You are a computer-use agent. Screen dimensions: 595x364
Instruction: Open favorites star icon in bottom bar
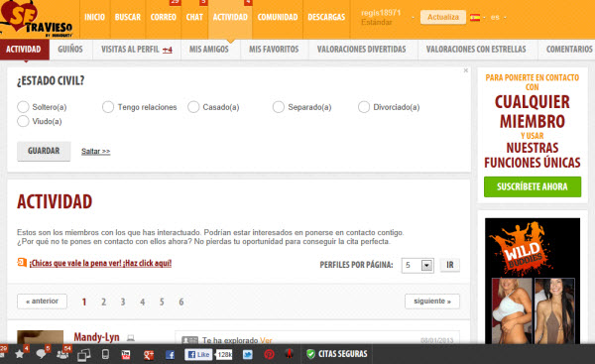[20, 354]
